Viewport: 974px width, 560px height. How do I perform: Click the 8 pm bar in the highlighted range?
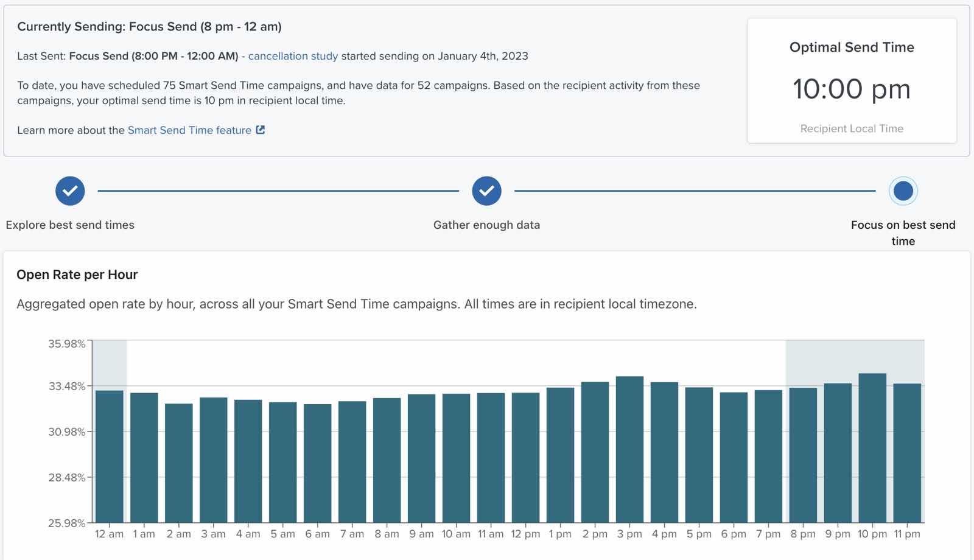pyautogui.click(x=803, y=455)
